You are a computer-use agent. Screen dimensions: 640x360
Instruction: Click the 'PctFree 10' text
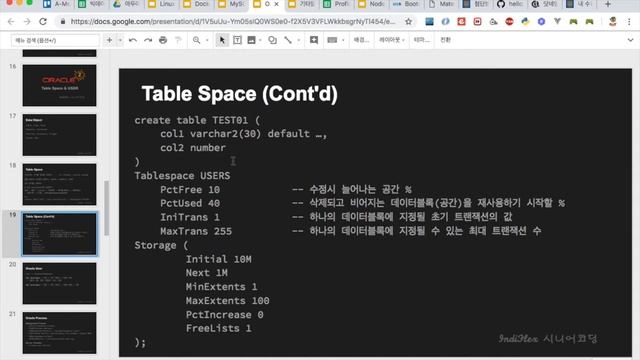[190, 190]
